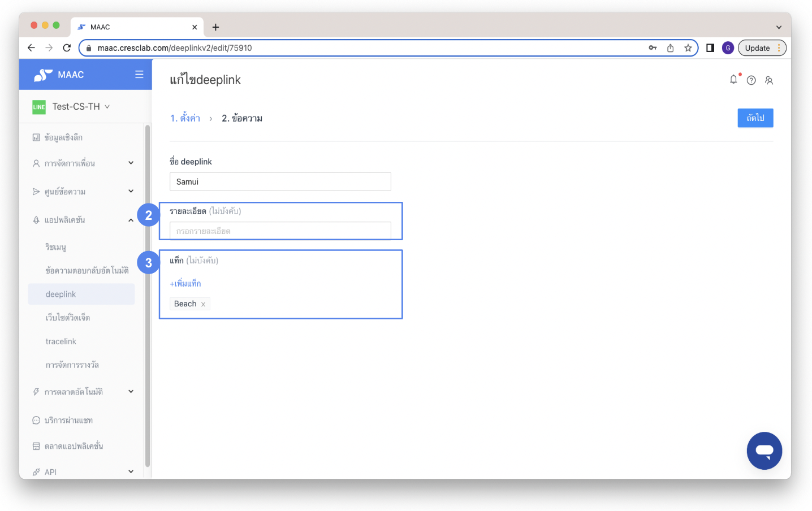Click the รายละเอียด description input field
812x511 pixels.
pos(280,231)
